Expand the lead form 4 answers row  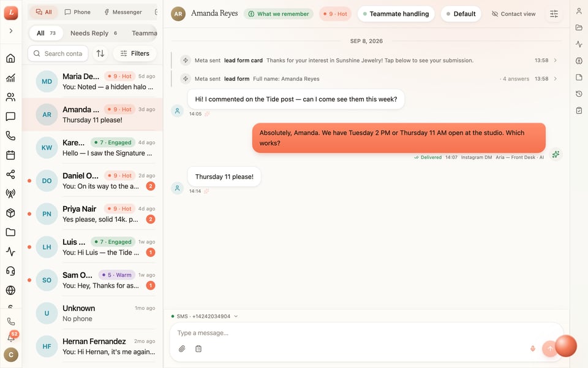tap(367, 79)
